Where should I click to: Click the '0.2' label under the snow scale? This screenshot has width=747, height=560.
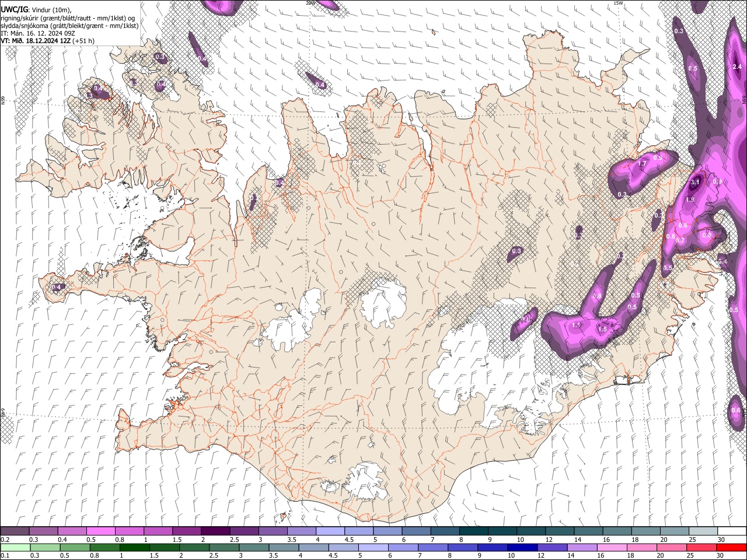pyautogui.click(x=5, y=540)
